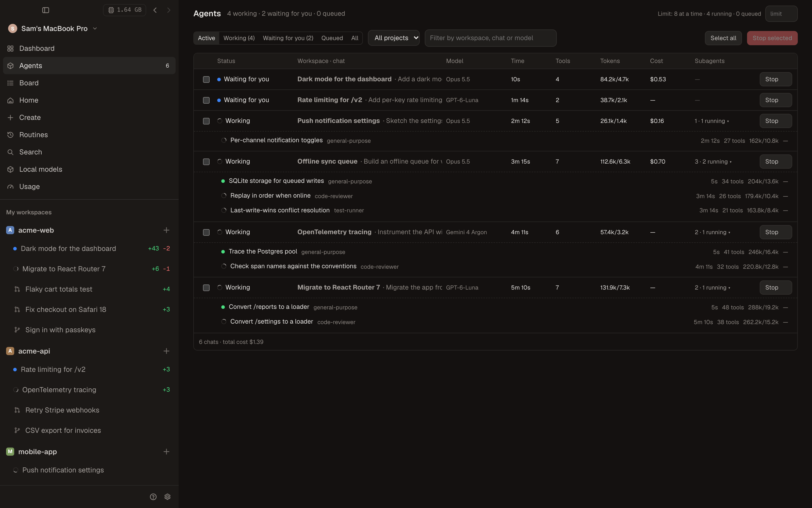Click the forward navigation arrow
The image size is (812, 508).
(169, 10)
